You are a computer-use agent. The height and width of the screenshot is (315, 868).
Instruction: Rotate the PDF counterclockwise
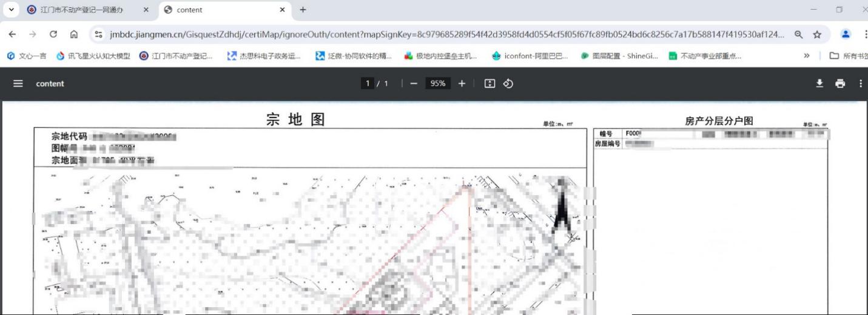507,84
